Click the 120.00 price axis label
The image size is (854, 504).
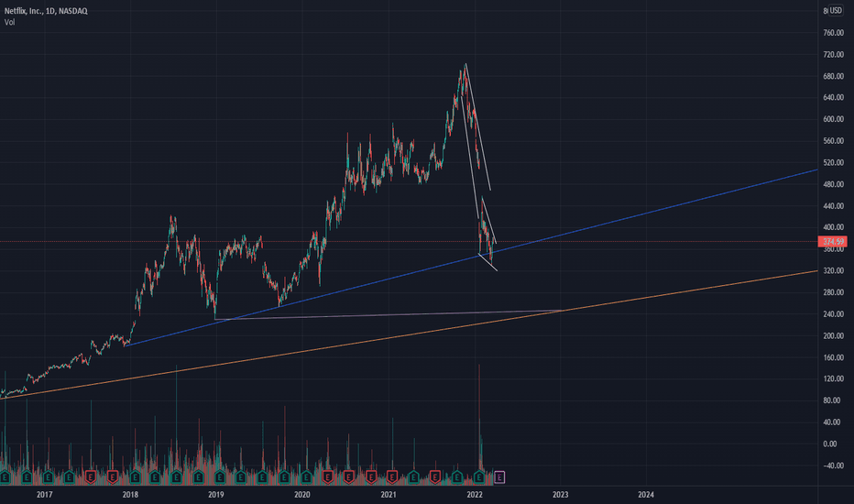833,378
